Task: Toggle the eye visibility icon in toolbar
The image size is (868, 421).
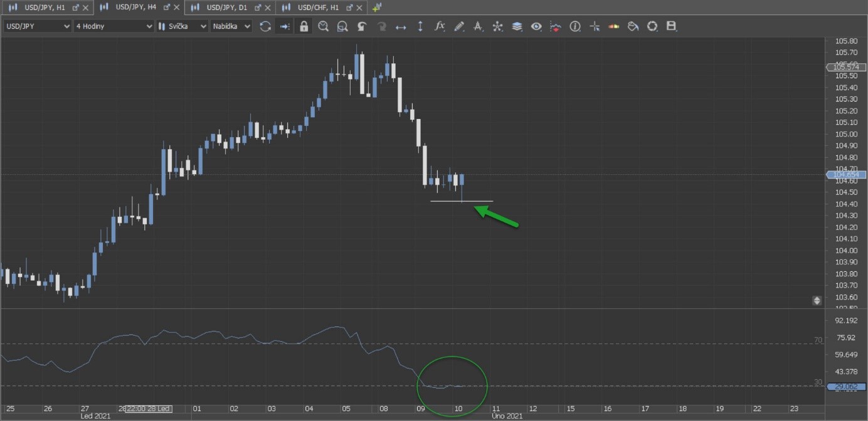Action: pos(536,26)
